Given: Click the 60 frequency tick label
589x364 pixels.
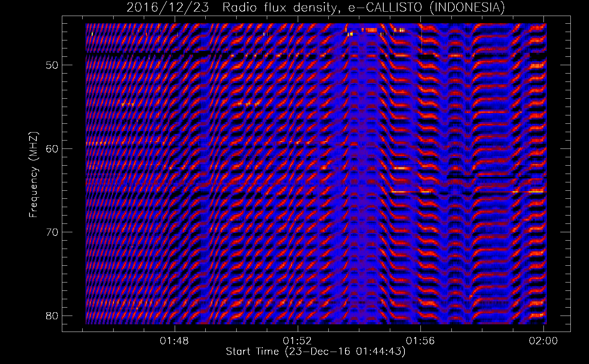Looking at the screenshot, I should (x=52, y=149).
